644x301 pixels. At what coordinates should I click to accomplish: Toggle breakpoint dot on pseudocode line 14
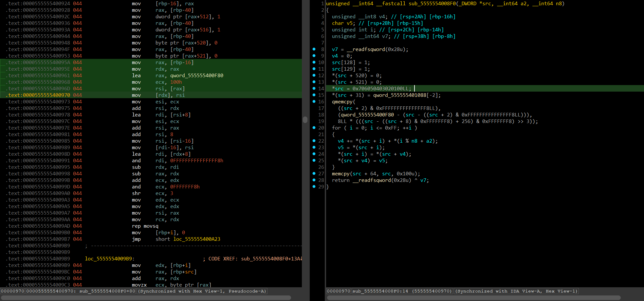coord(314,88)
